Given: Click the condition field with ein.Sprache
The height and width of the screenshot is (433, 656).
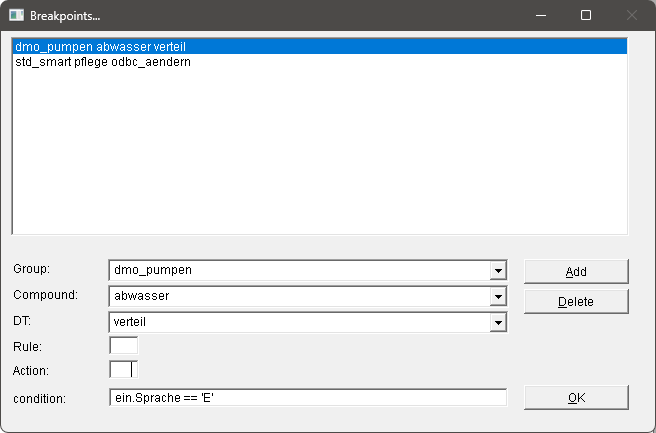Looking at the screenshot, I should coord(308,397).
